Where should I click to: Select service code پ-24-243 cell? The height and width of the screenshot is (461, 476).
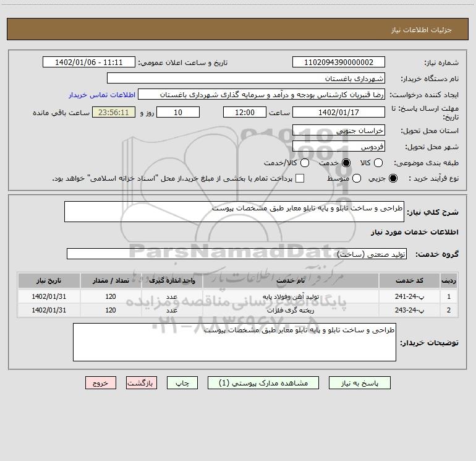409,310
